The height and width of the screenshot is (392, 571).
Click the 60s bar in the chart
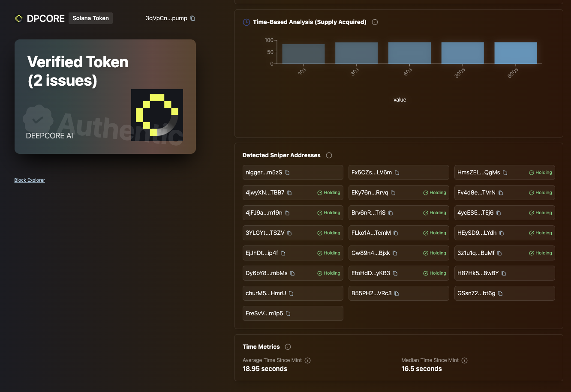point(409,53)
